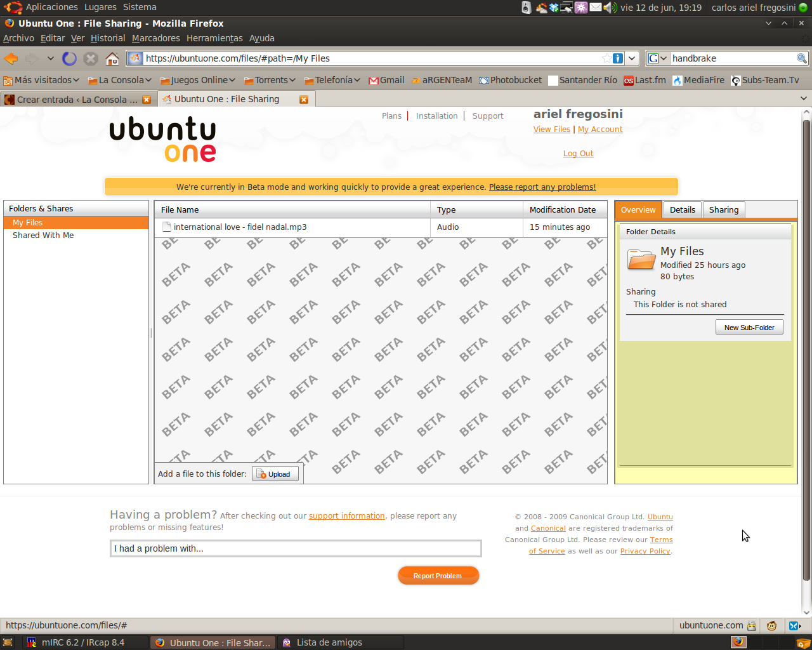Open the back/forward history dropdown arrow

(x=51, y=58)
